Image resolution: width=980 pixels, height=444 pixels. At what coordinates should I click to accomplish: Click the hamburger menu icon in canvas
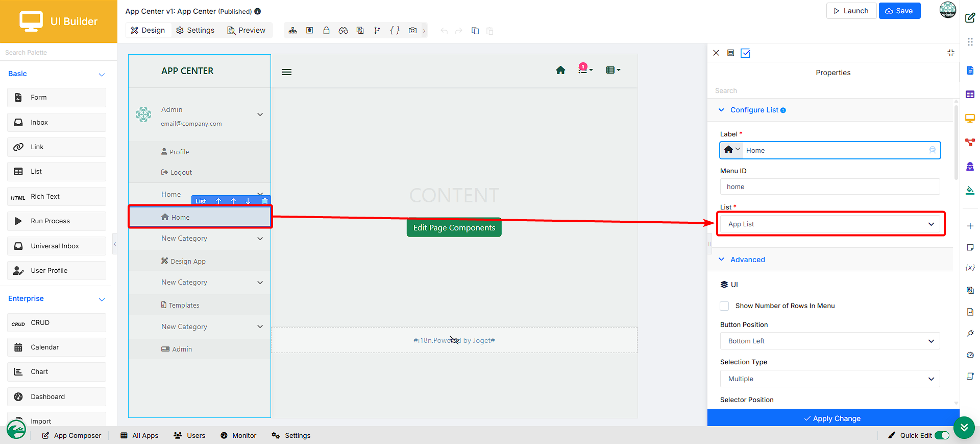click(287, 72)
